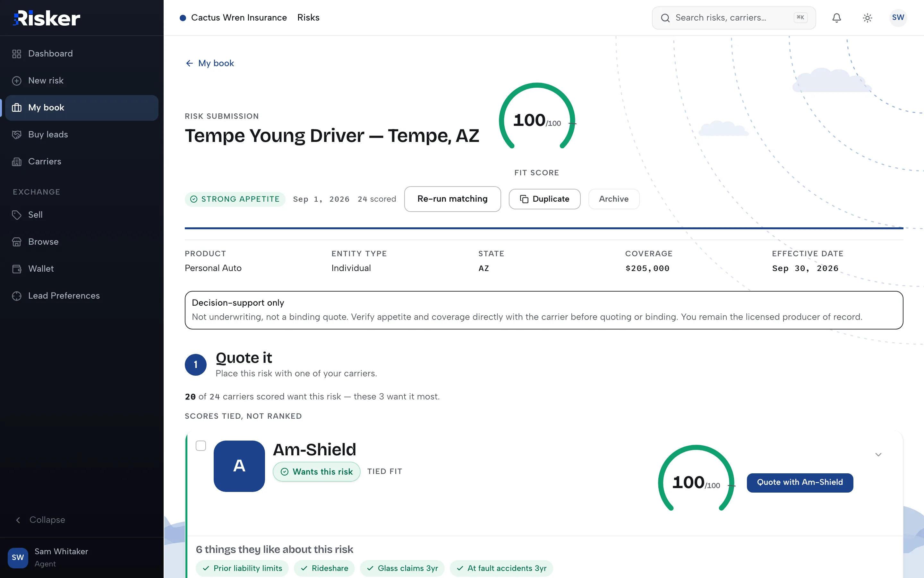Navigate to Carriers
This screenshot has height=578, width=924.
[x=82, y=162]
